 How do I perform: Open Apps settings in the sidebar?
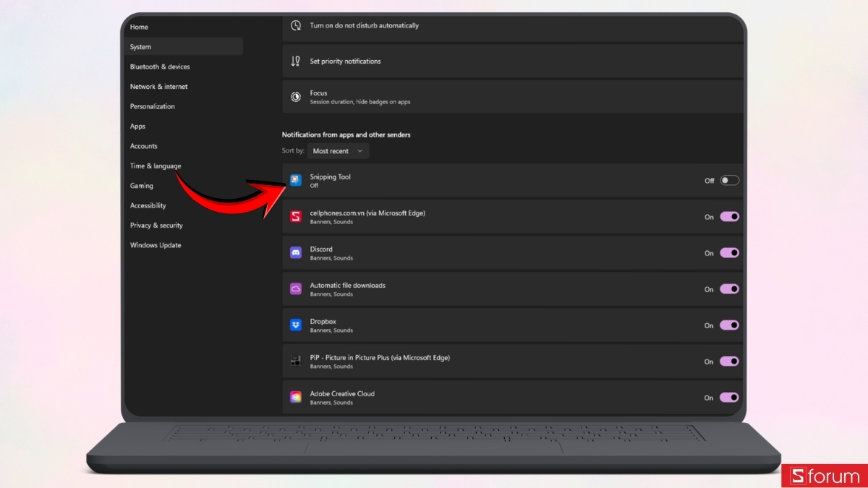pyautogui.click(x=137, y=126)
